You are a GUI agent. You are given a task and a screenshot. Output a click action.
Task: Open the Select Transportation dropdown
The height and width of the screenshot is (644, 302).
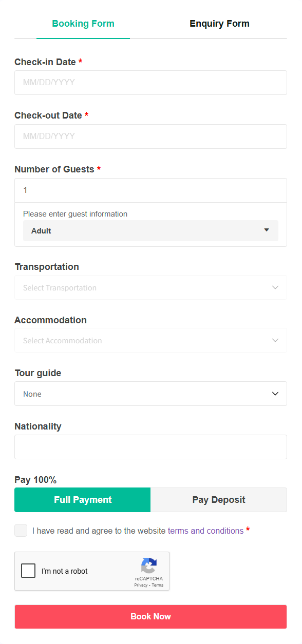pyautogui.click(x=150, y=287)
